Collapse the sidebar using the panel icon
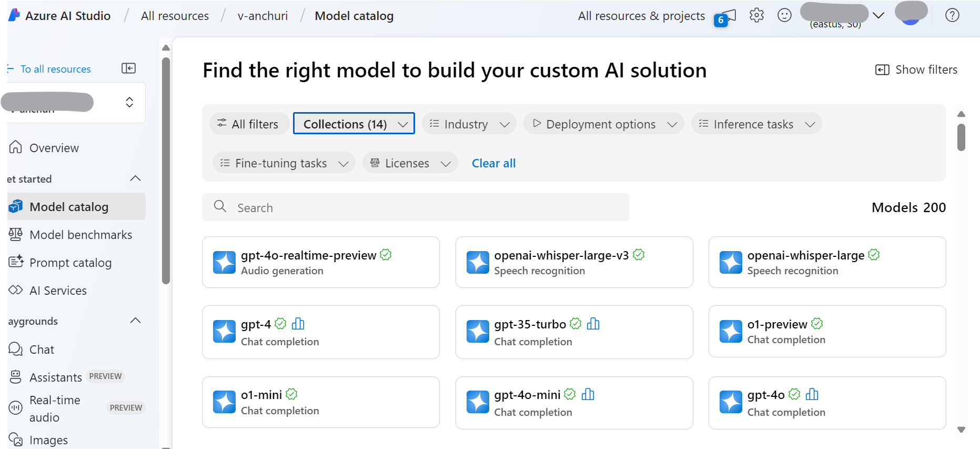980x449 pixels. point(128,68)
